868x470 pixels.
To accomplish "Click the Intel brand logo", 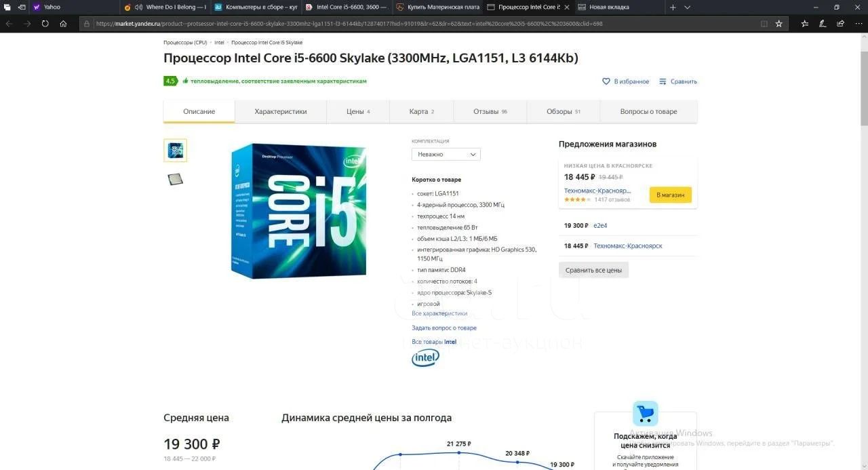I will tap(425, 357).
